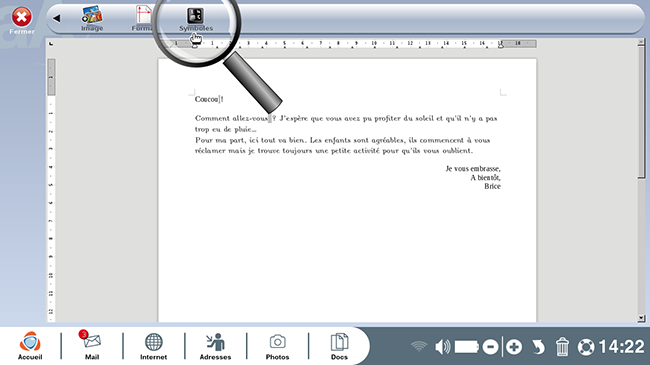Click the battery status icon

pos(466,347)
